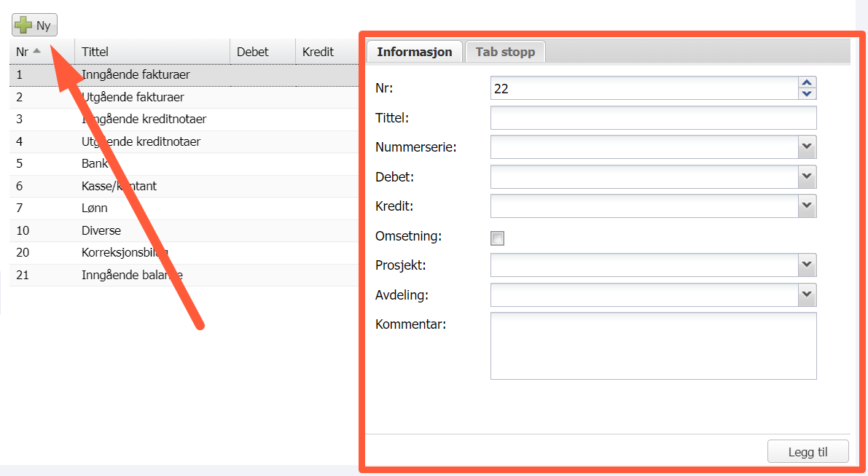
Task: Open the Debet dropdown list
Action: pos(807,177)
